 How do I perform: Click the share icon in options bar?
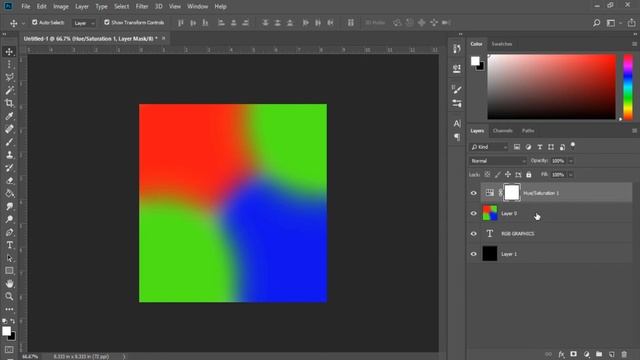point(631,23)
